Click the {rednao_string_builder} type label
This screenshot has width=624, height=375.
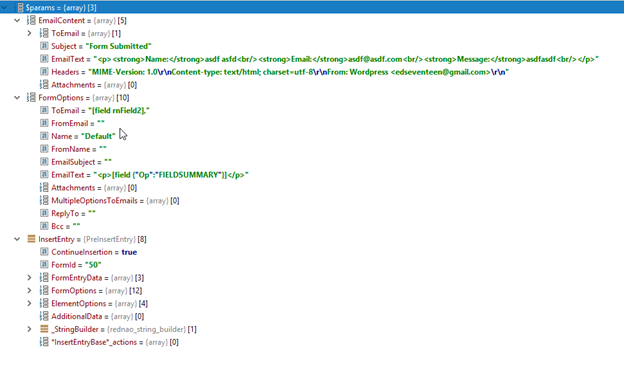(x=146, y=329)
